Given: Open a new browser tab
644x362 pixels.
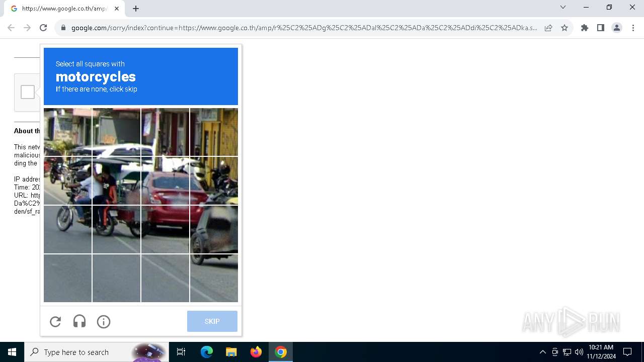Looking at the screenshot, I should (x=136, y=9).
